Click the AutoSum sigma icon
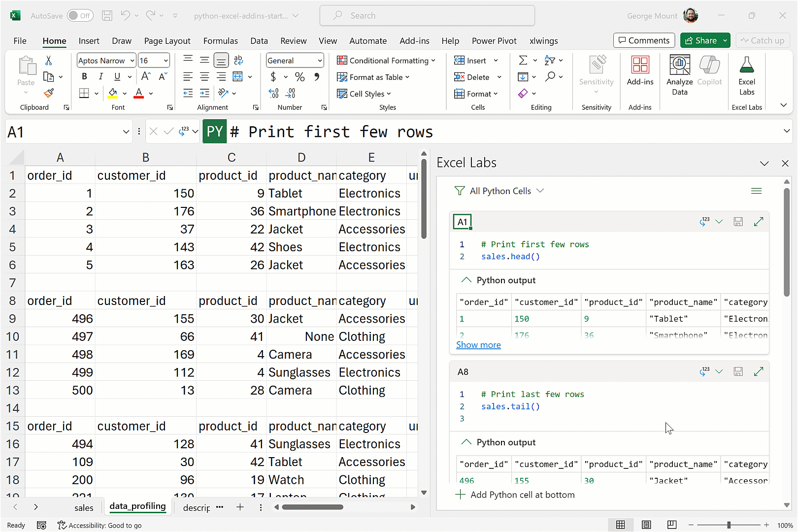The height and width of the screenshot is (532, 798). pyautogui.click(x=523, y=61)
